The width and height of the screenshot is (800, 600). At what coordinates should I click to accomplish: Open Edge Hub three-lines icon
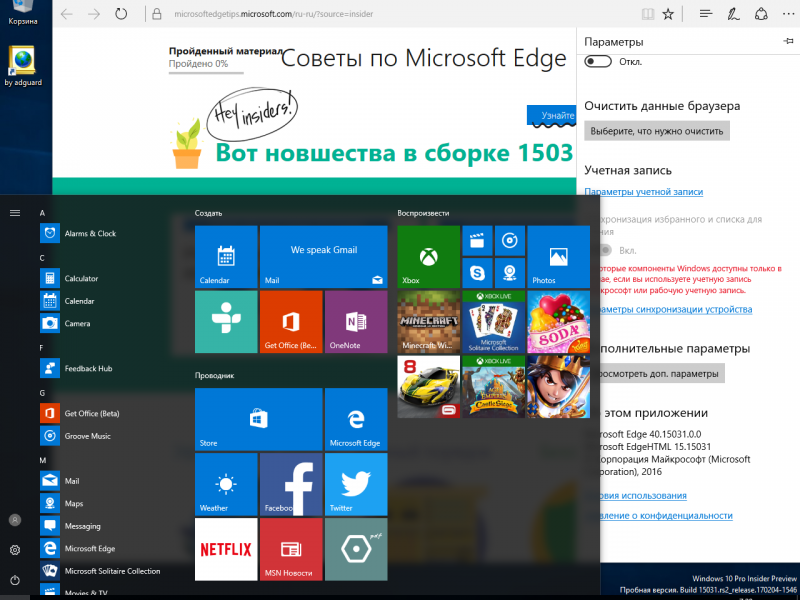pos(706,14)
